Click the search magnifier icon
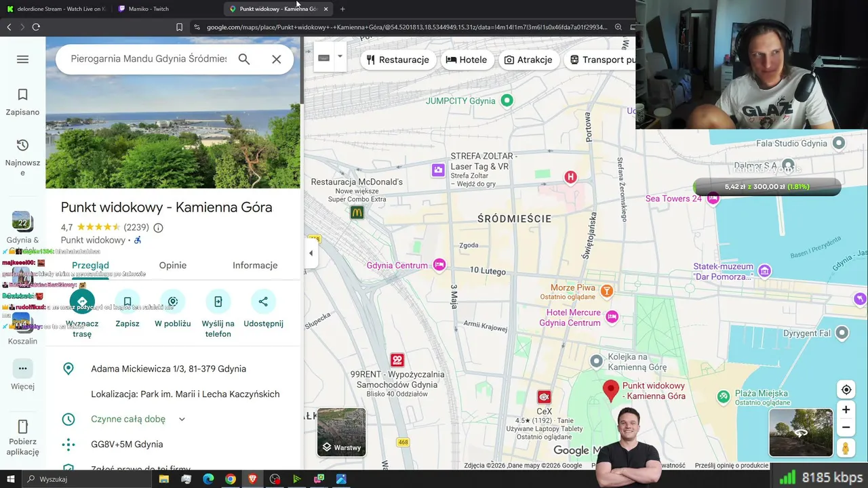Image resolution: width=868 pixels, height=488 pixels. pos(244,59)
